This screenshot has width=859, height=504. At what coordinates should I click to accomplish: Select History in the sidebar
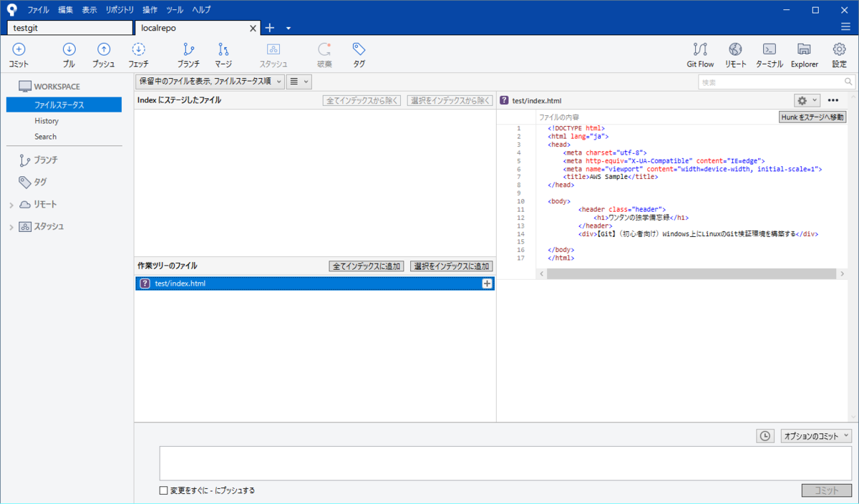(x=47, y=121)
